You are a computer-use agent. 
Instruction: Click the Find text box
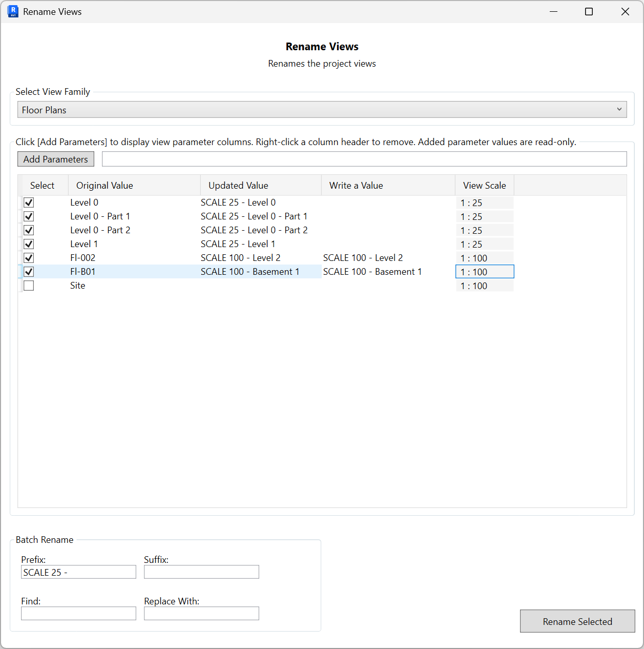(78, 613)
